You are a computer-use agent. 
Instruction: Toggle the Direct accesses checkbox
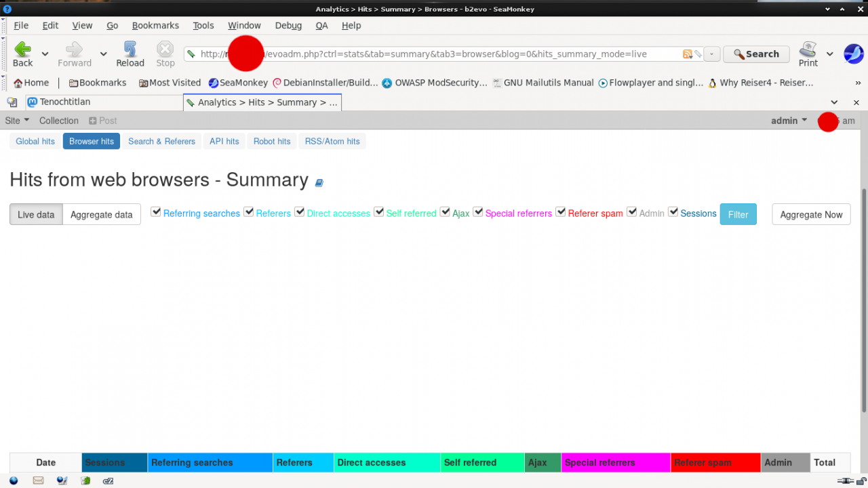(x=300, y=212)
